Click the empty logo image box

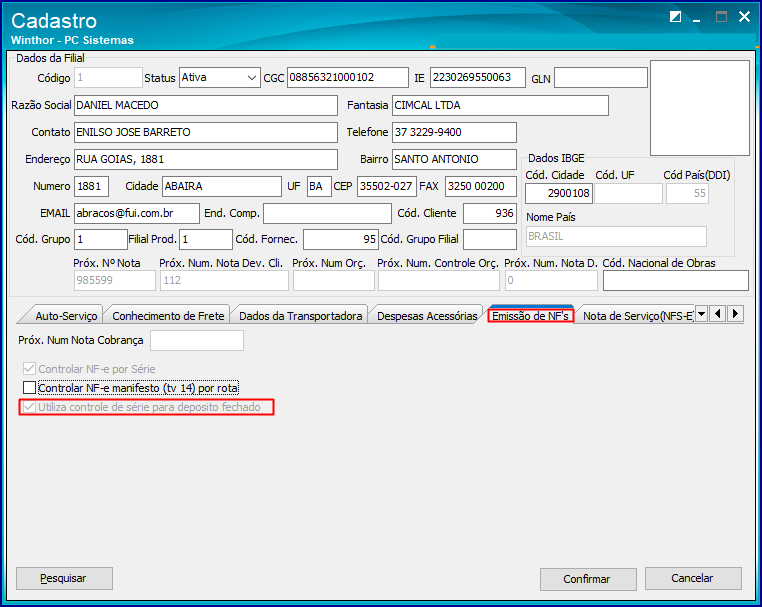(x=700, y=108)
